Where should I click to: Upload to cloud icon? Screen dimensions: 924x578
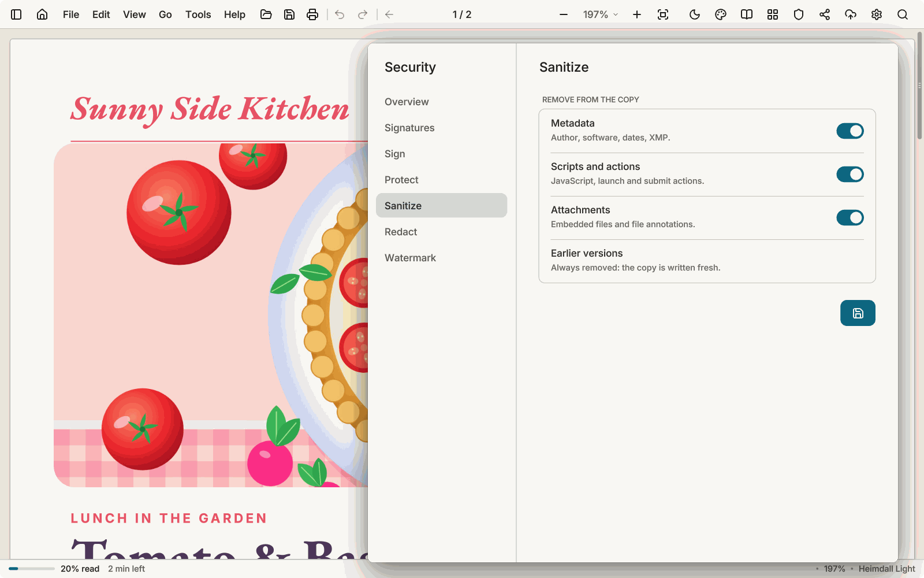(851, 14)
